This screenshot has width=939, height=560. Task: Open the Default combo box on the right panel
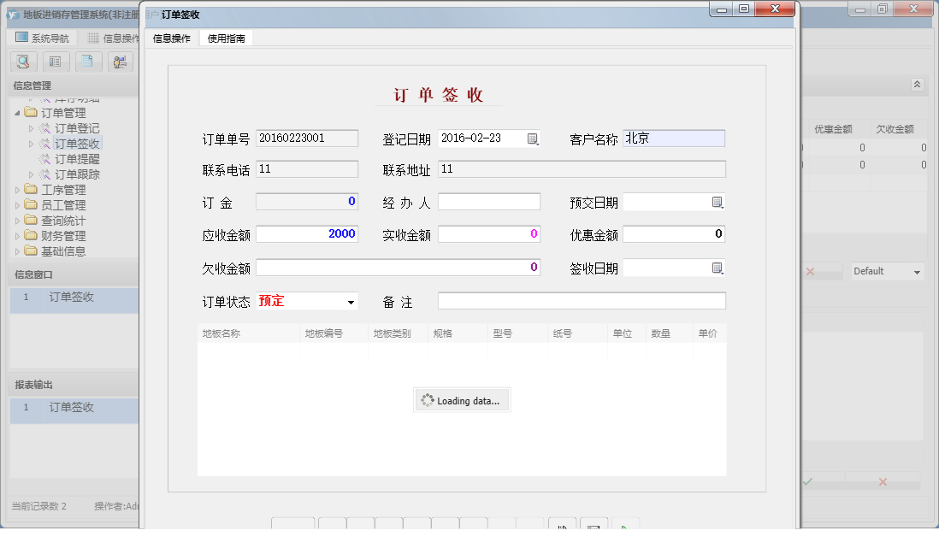887,271
